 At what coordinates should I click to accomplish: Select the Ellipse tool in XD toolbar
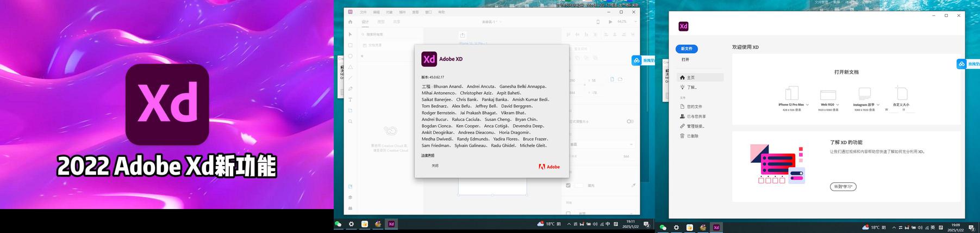[x=351, y=56]
